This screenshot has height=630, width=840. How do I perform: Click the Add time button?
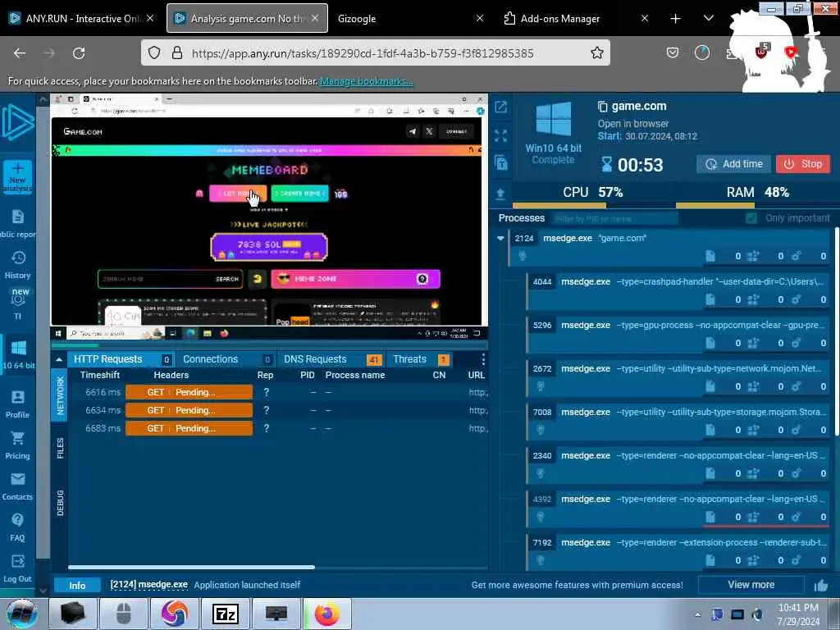pyautogui.click(x=734, y=164)
